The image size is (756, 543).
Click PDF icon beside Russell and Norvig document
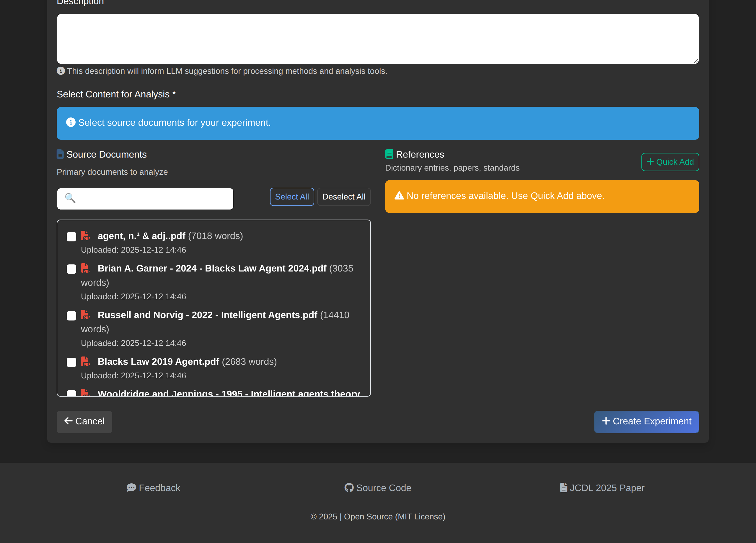point(85,315)
